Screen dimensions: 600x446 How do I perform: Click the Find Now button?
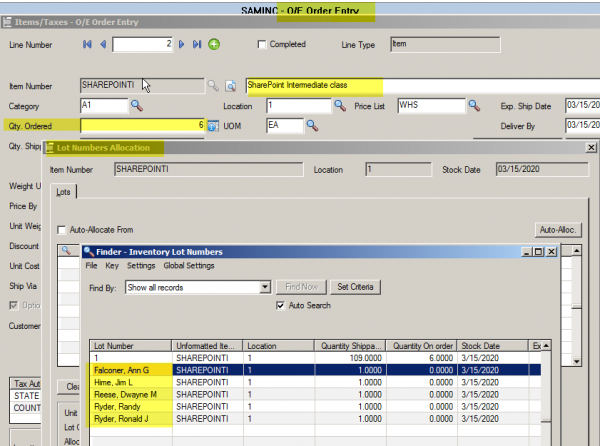coord(302,287)
